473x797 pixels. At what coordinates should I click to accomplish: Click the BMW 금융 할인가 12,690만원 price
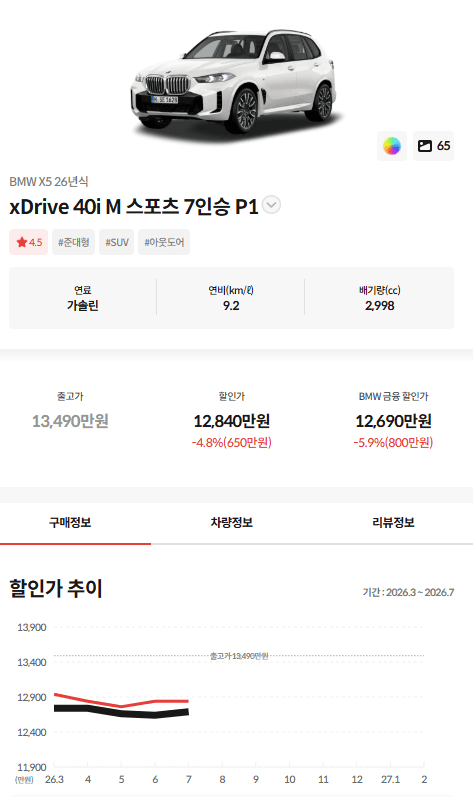(393, 421)
